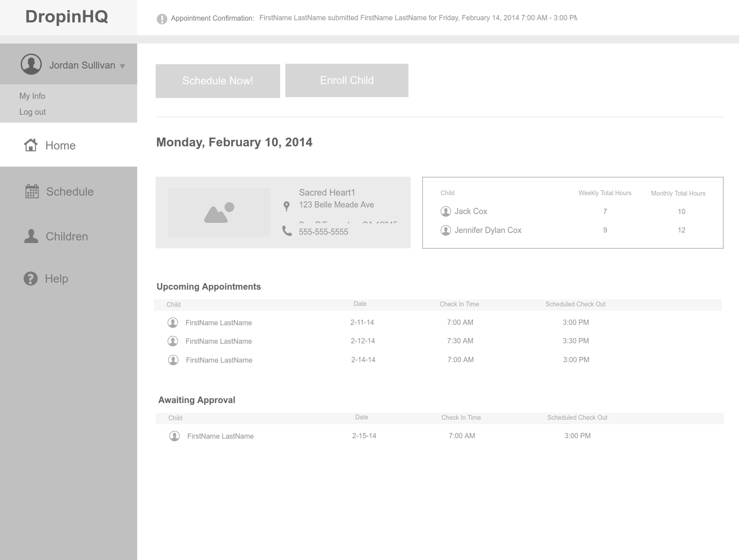Click the Upcoming Appointments heading
Viewport: 740px width, 560px height.
pos(209,287)
